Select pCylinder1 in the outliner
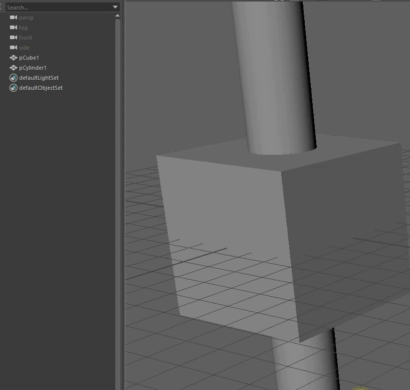Image resolution: width=410 pixels, height=390 pixels. coord(33,68)
